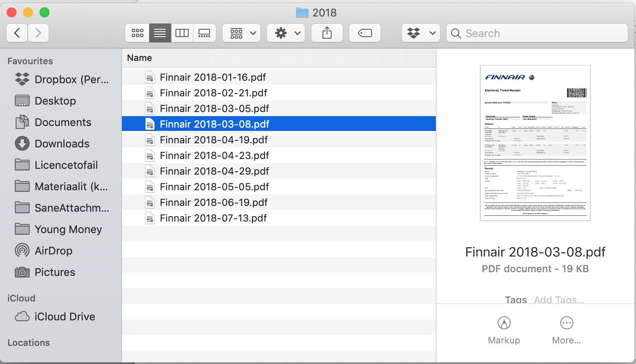Select the highlighted Finnair 2018-03-08.pdf row
The width and height of the screenshot is (636, 364).
(x=279, y=124)
